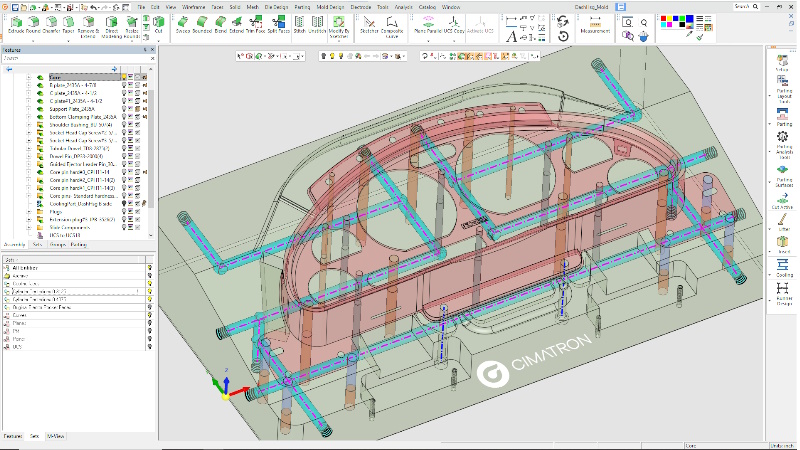Image resolution: width=800 pixels, height=450 pixels.
Task: Toggle visibility bulb for All Entities set
Action: pos(149,267)
